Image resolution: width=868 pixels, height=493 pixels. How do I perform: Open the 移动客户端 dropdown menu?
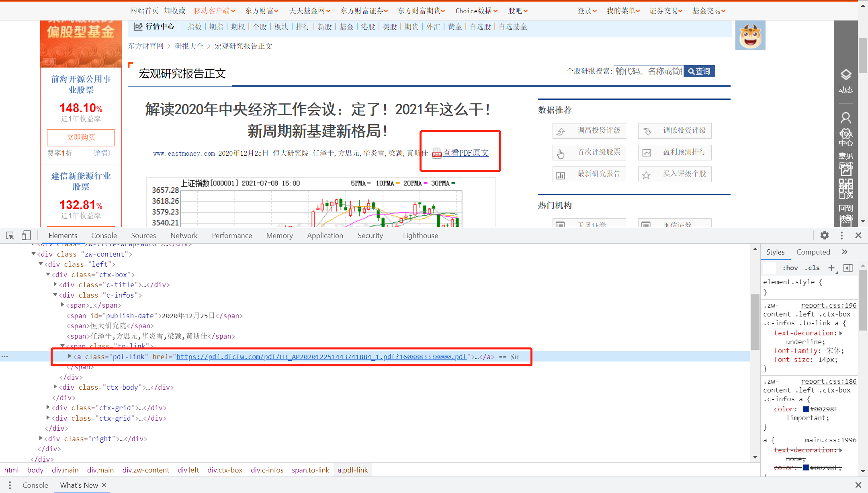pyautogui.click(x=215, y=11)
